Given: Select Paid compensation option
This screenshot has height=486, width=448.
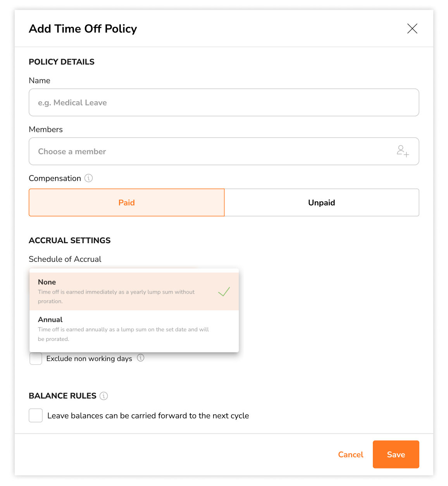Looking at the screenshot, I should pyautogui.click(x=126, y=202).
